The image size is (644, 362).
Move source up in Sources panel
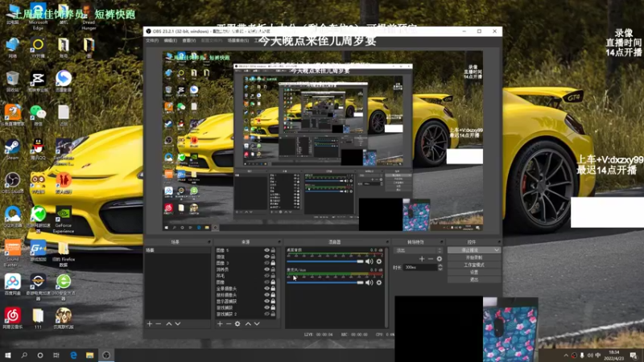tap(248, 324)
